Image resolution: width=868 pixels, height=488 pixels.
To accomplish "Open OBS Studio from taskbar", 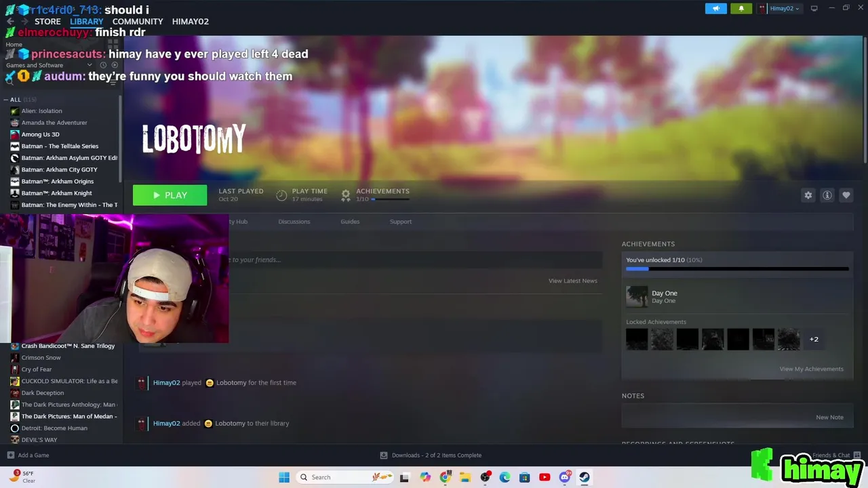I will coord(485,477).
